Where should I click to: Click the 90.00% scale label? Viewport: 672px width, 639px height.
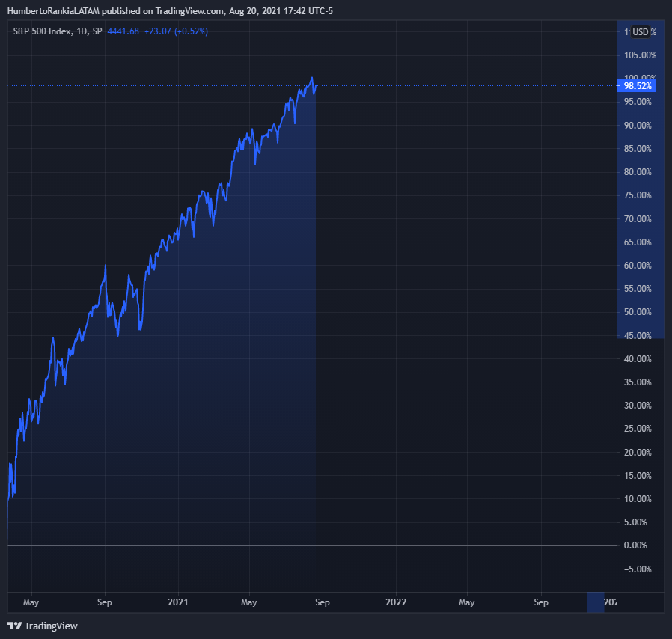click(638, 126)
